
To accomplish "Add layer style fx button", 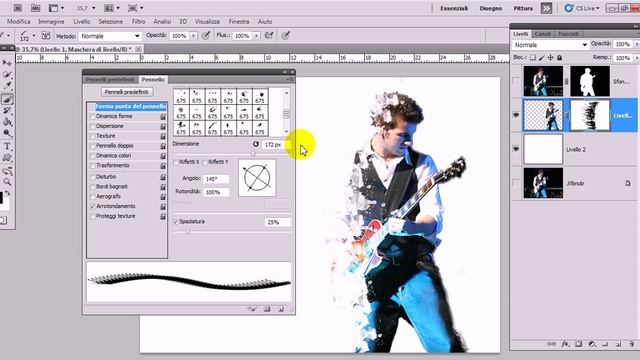I will (565, 344).
